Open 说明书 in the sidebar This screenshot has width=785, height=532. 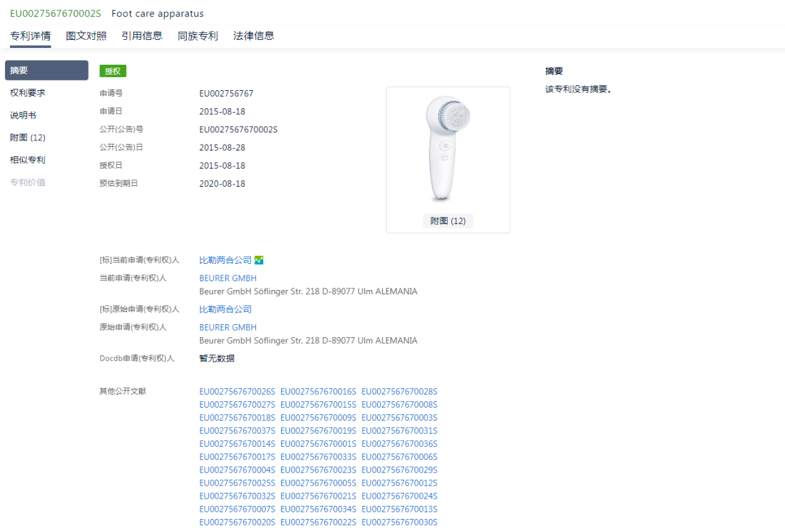pos(23,116)
